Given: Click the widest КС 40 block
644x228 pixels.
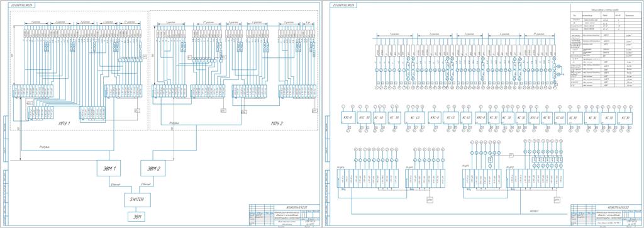Looking at the screenshot, I should 415,118.
